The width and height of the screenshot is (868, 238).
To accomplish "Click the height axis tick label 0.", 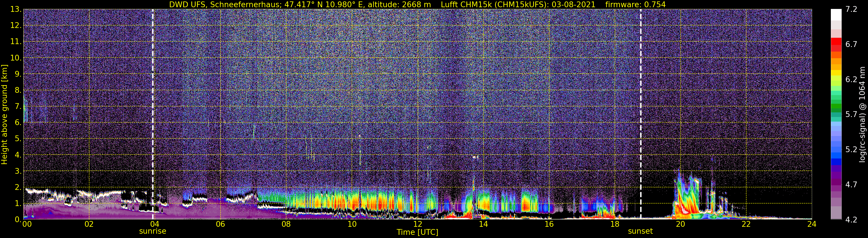I will coord(18,220).
